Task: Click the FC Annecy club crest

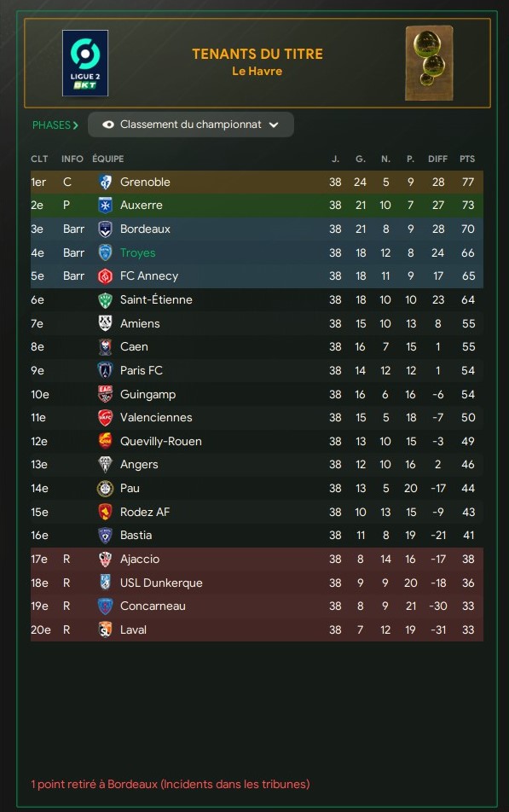Action: (x=105, y=276)
